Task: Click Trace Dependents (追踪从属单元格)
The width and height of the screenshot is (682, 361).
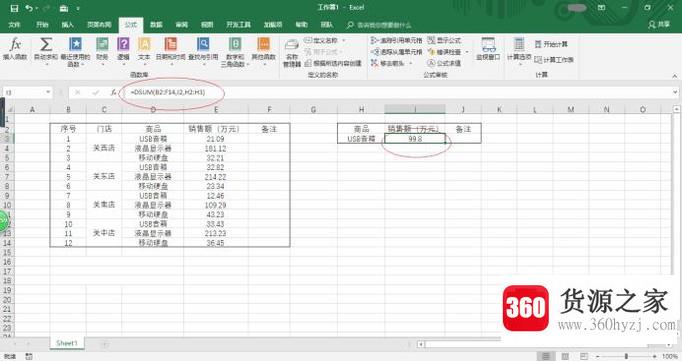Action: [396, 52]
